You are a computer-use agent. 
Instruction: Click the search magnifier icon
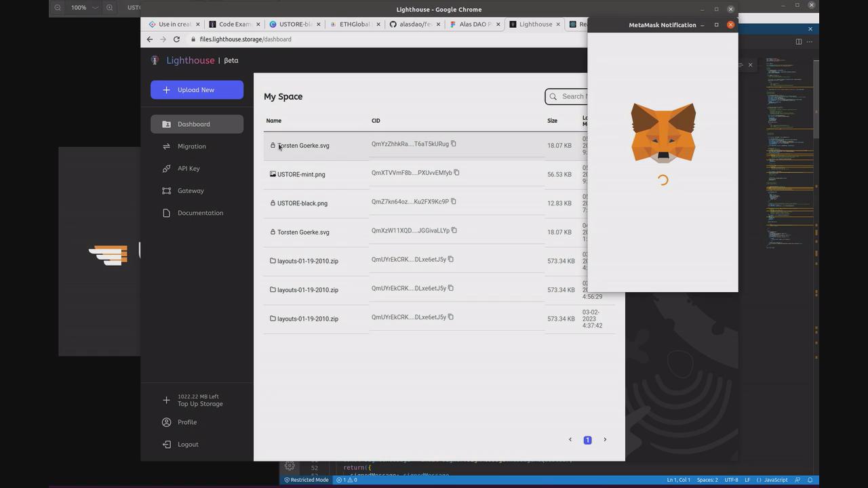coord(553,96)
